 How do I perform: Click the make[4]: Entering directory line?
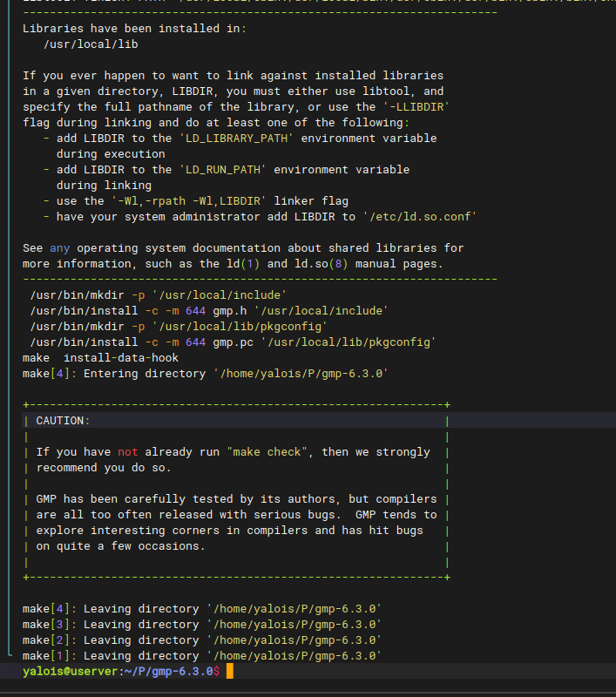[205, 373]
